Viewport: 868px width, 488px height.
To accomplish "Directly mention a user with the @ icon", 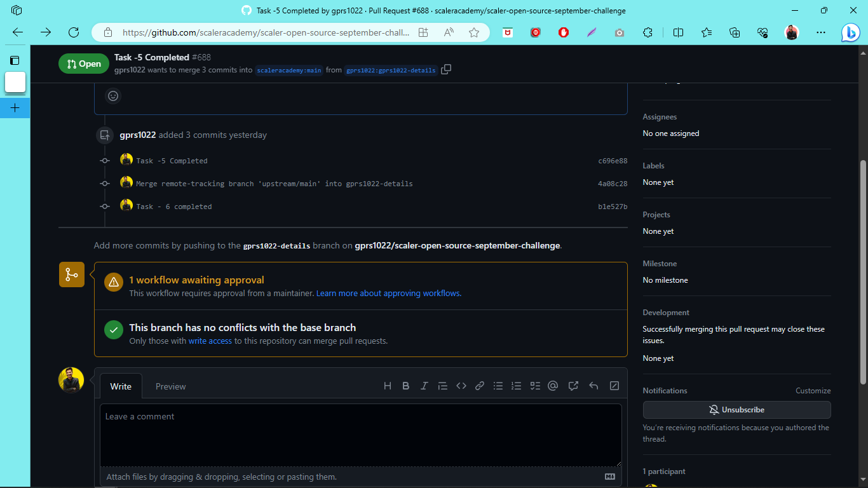I will pos(552,386).
